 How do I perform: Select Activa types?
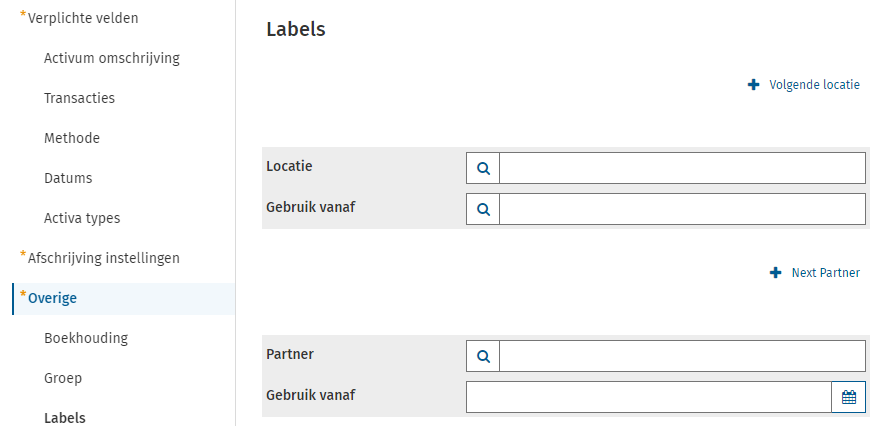(x=82, y=218)
